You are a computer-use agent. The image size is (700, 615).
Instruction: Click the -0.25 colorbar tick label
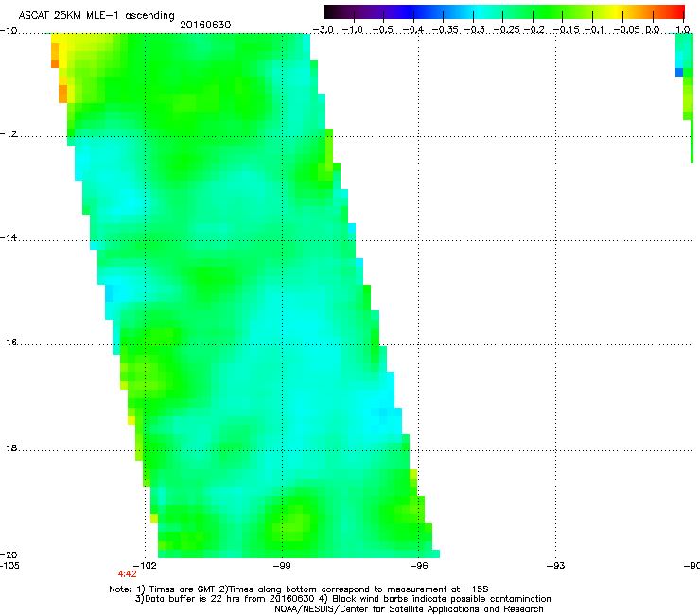pyautogui.click(x=507, y=30)
